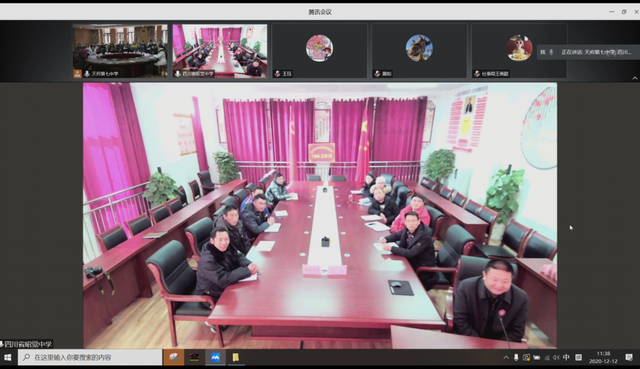Viewport: 640px width, 369px height.
Task: Click the donkey avatar participant tile
Action: (419, 51)
